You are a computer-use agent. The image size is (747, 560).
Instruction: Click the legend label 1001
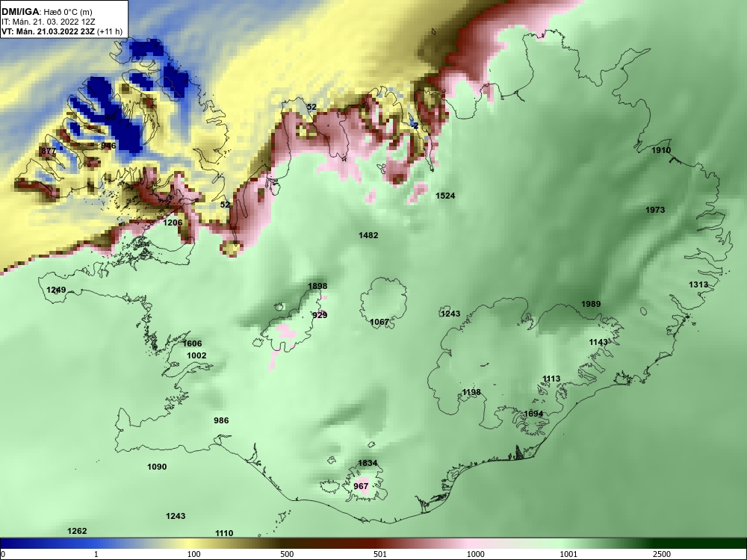(x=568, y=554)
